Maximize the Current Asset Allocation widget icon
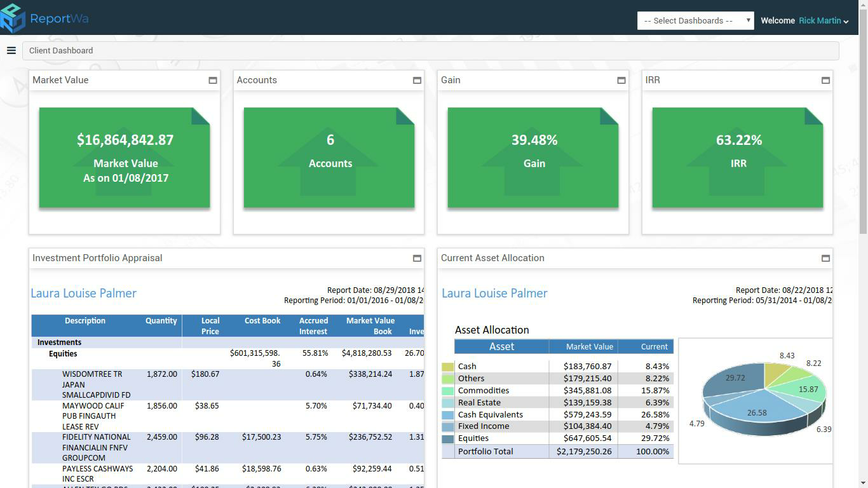 point(825,258)
